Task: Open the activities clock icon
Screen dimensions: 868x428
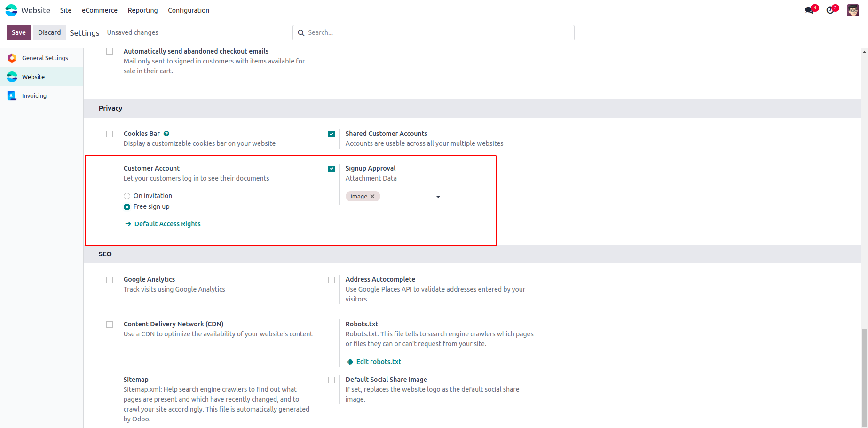Action: point(830,10)
